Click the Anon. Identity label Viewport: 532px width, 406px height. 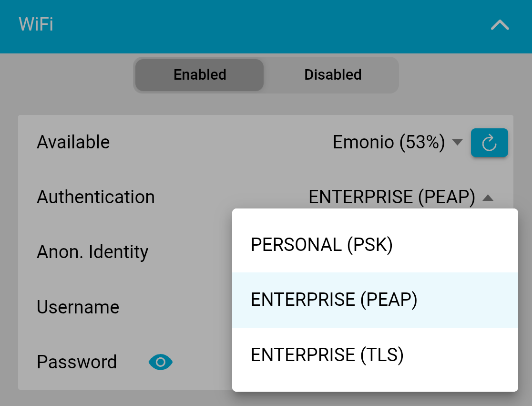point(92,252)
